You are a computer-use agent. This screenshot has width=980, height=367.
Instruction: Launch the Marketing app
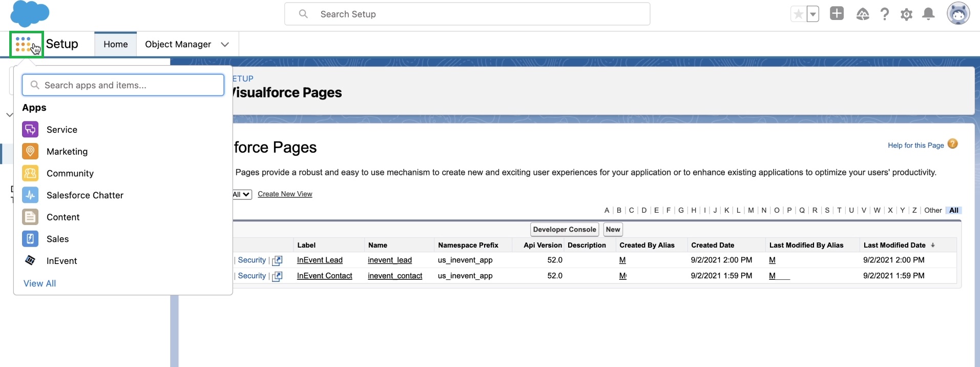coord(67,152)
